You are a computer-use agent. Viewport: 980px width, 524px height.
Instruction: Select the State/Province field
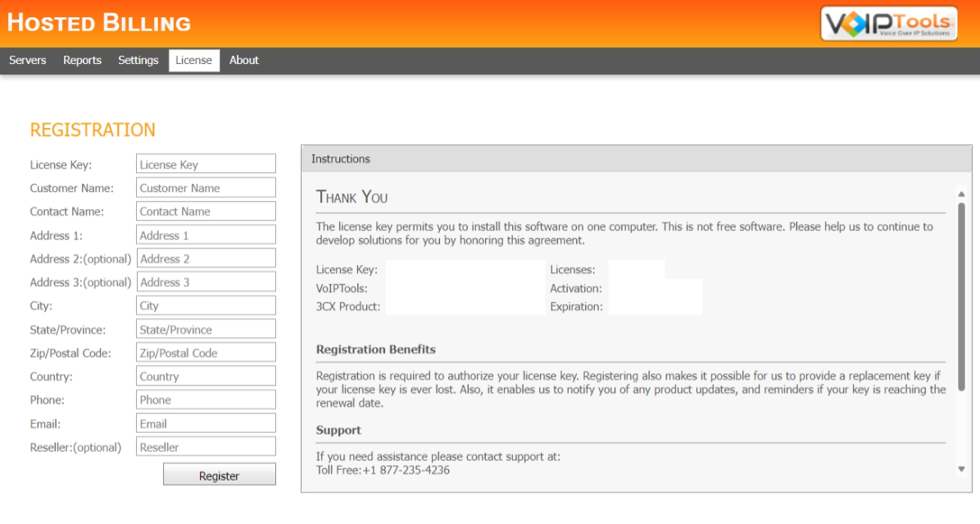pyautogui.click(x=205, y=328)
